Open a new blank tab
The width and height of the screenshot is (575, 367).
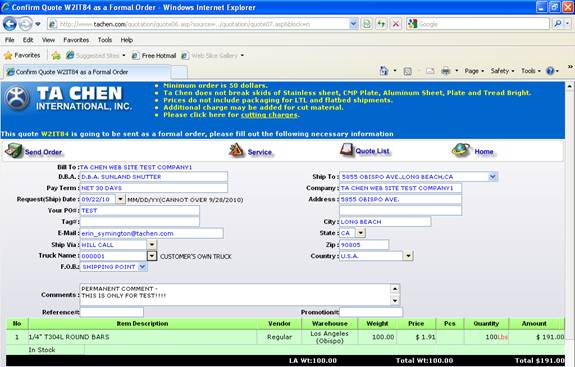(179, 72)
